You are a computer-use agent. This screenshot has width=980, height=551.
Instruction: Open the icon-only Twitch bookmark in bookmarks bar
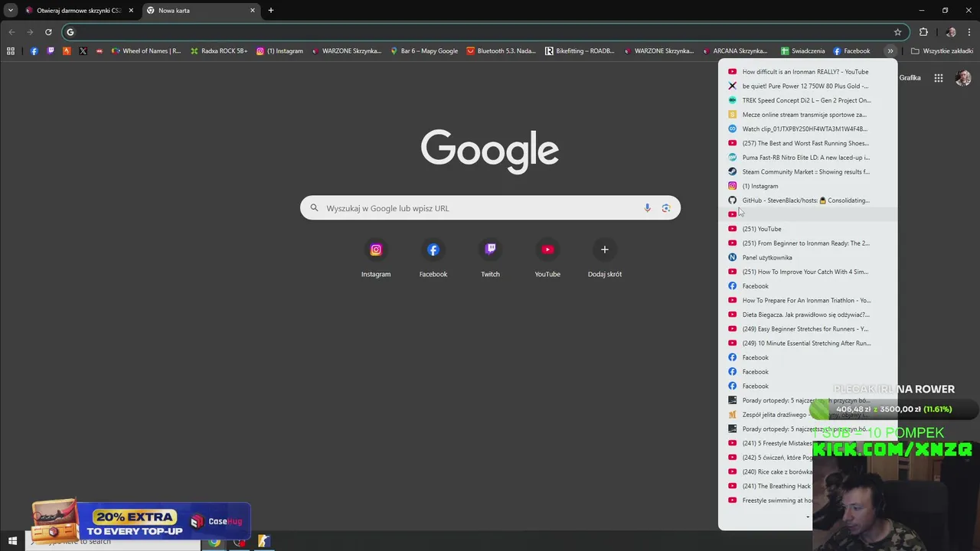[51, 51]
